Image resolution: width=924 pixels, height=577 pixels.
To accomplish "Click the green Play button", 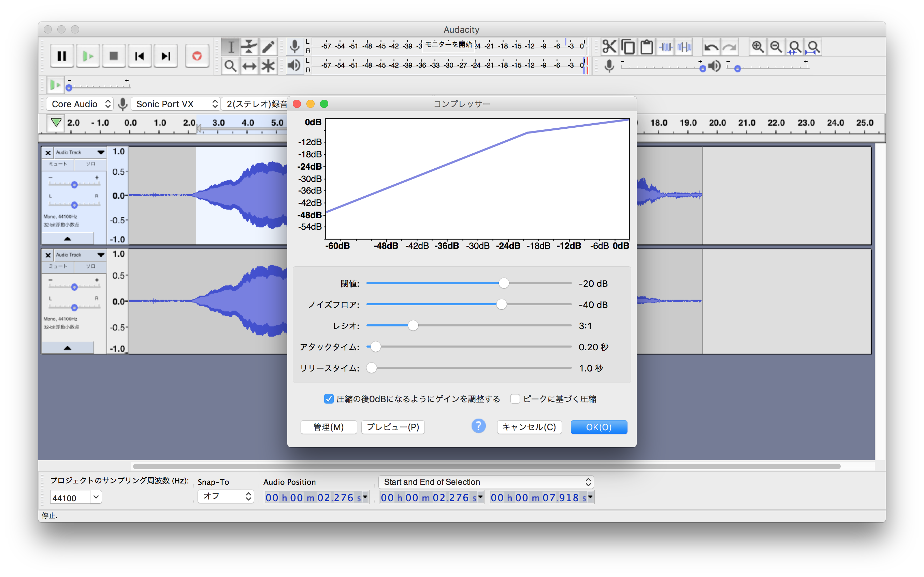I will coord(88,56).
